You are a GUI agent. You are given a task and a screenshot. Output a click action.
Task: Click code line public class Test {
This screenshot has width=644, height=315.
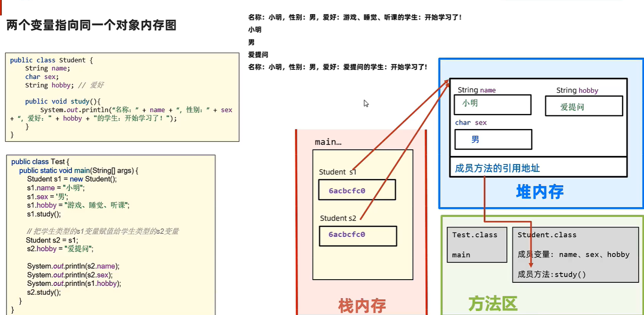pyautogui.click(x=41, y=162)
